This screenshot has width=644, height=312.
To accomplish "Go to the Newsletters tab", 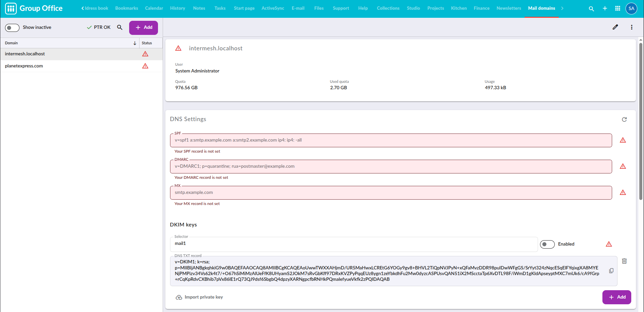I will point(508,8).
